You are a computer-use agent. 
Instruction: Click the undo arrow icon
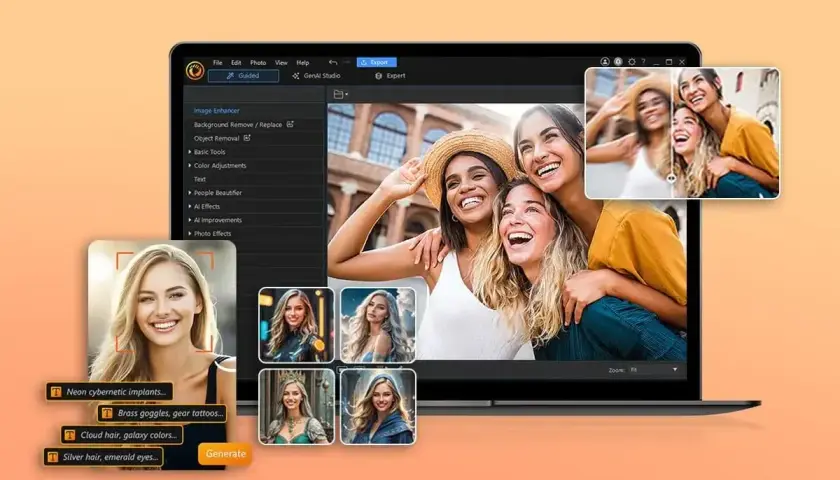[x=333, y=62]
